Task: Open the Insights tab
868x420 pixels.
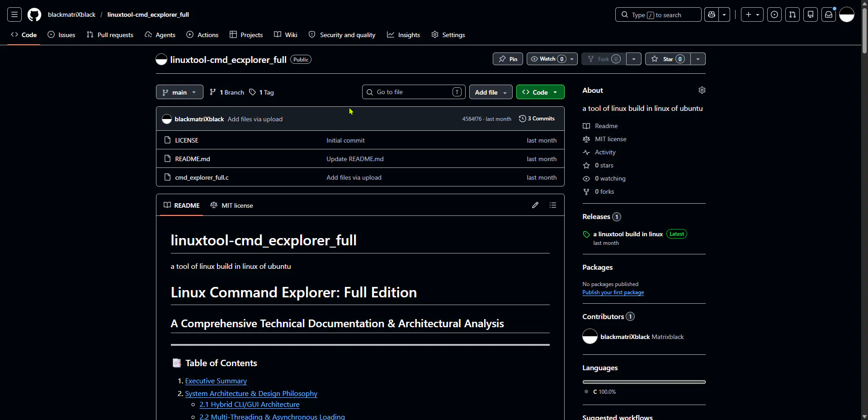Action: click(404, 35)
